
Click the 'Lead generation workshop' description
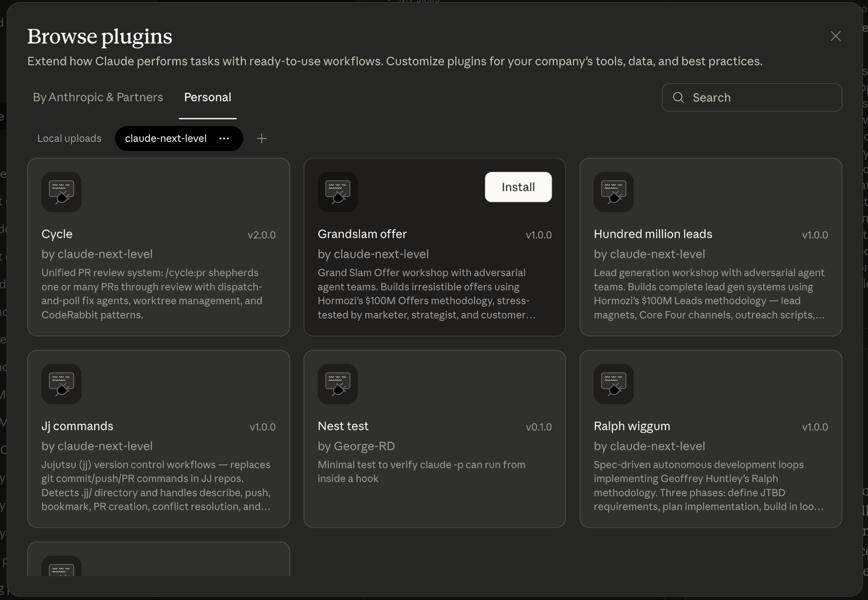pos(709,293)
